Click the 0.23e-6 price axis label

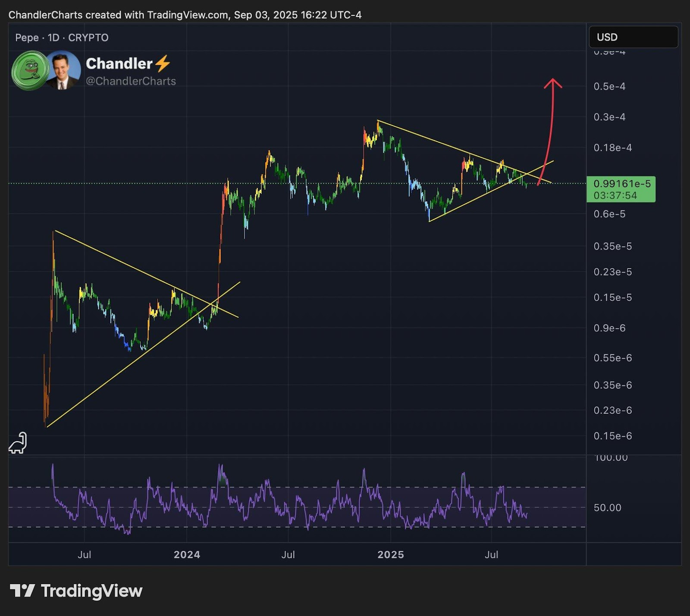tap(613, 410)
